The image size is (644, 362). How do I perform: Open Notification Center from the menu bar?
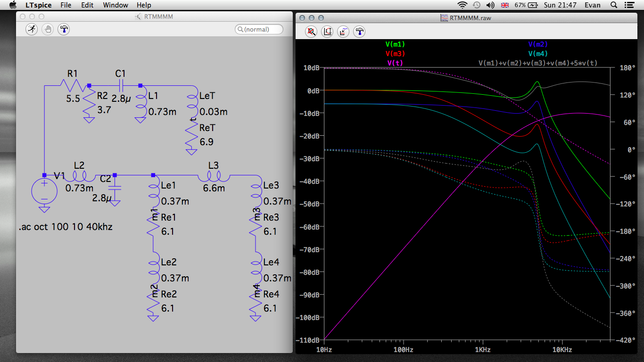(x=630, y=5)
